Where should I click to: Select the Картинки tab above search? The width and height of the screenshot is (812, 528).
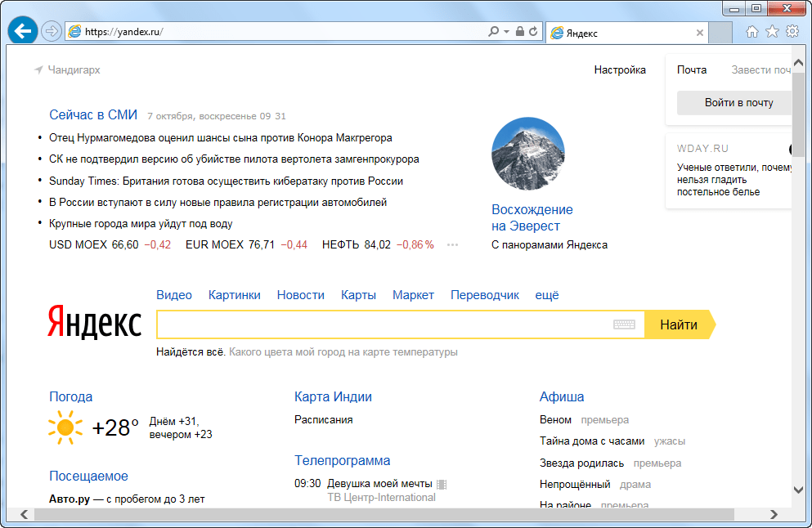tap(234, 295)
